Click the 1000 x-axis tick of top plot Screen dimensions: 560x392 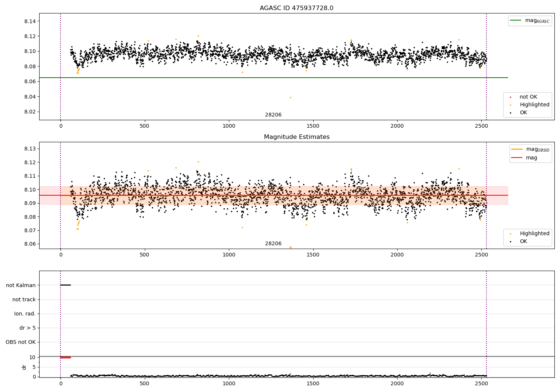[x=229, y=126]
